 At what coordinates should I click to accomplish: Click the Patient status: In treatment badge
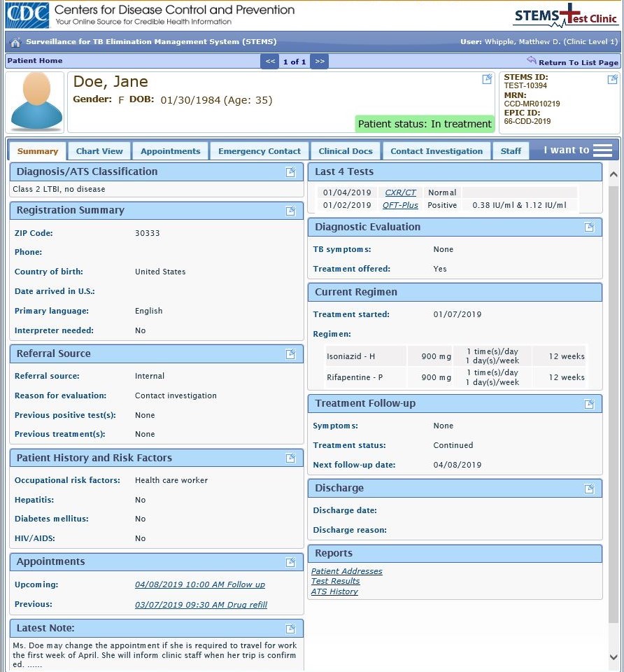425,124
